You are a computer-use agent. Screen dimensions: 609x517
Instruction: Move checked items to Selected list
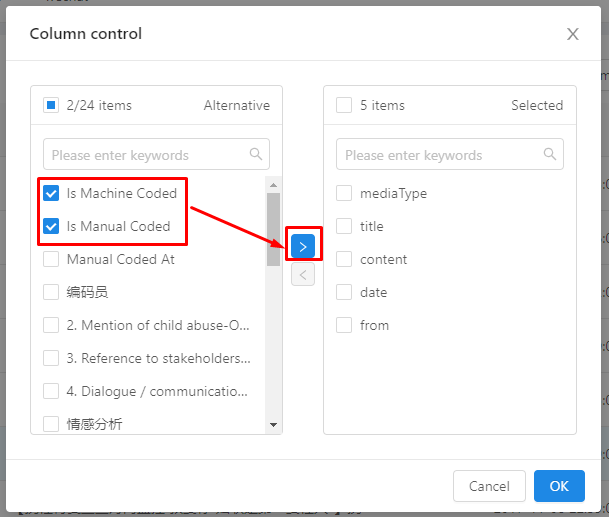[303, 245]
